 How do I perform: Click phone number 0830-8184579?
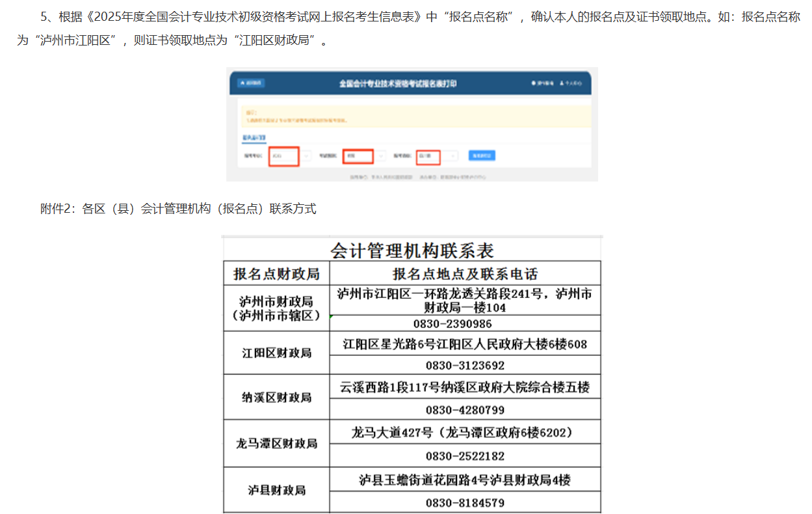coord(465,503)
